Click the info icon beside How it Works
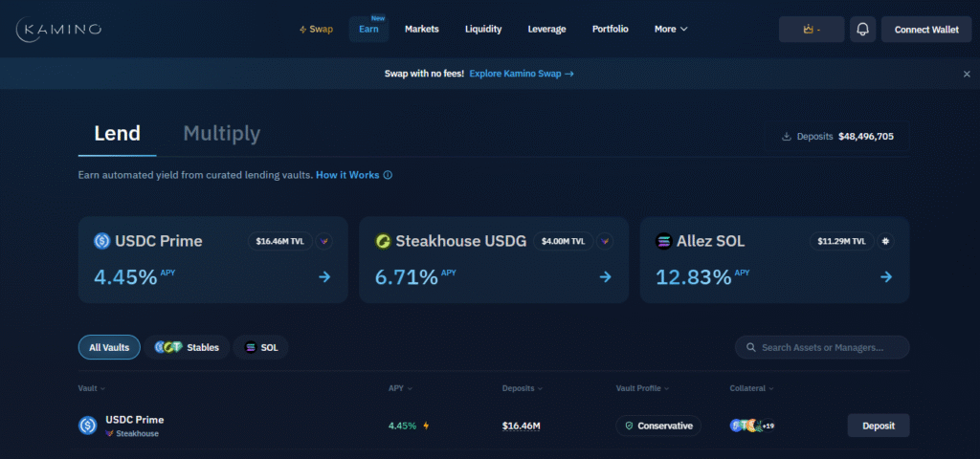 [x=388, y=175]
